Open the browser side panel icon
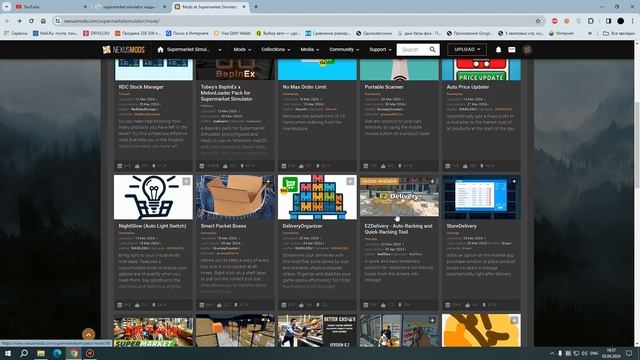This screenshot has width=640, height=360. point(609,21)
